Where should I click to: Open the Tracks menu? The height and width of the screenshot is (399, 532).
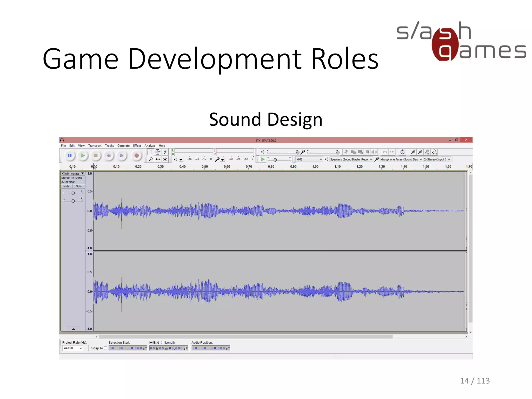point(109,146)
